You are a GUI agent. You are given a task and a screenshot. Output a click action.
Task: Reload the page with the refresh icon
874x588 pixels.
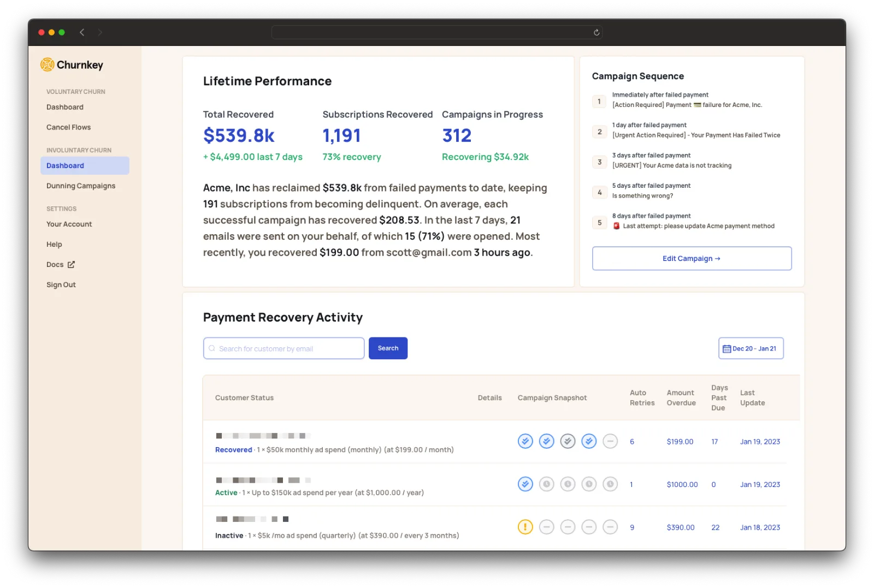tap(597, 32)
